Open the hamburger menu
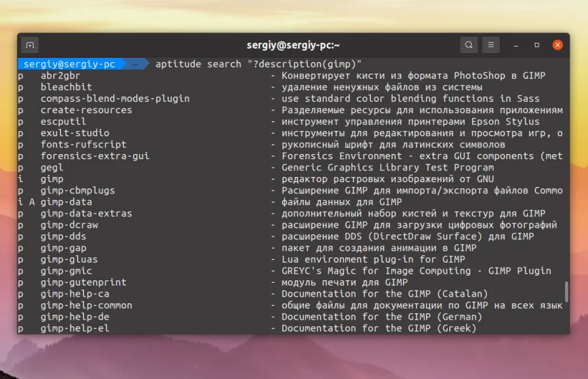588x379 pixels. click(x=491, y=44)
